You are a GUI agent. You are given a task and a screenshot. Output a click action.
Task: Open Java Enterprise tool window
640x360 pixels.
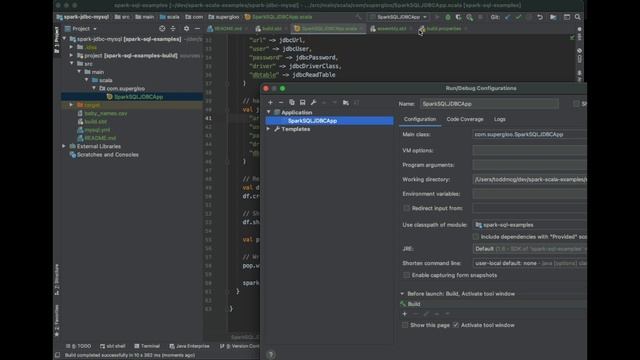coord(189,346)
